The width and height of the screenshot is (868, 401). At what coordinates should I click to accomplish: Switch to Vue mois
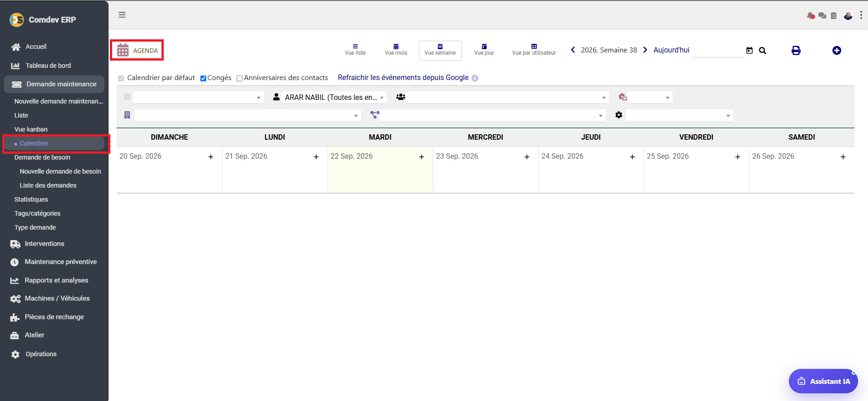coord(396,50)
